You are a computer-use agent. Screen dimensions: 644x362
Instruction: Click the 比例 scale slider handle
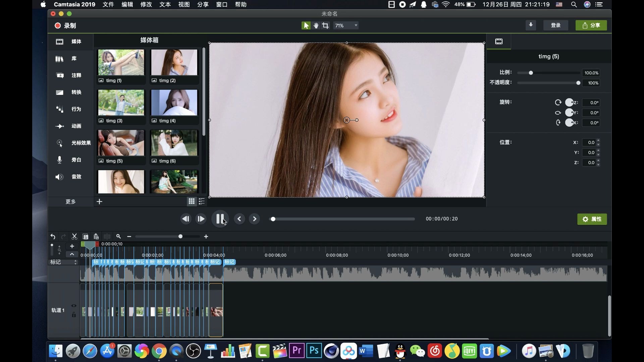(531, 73)
